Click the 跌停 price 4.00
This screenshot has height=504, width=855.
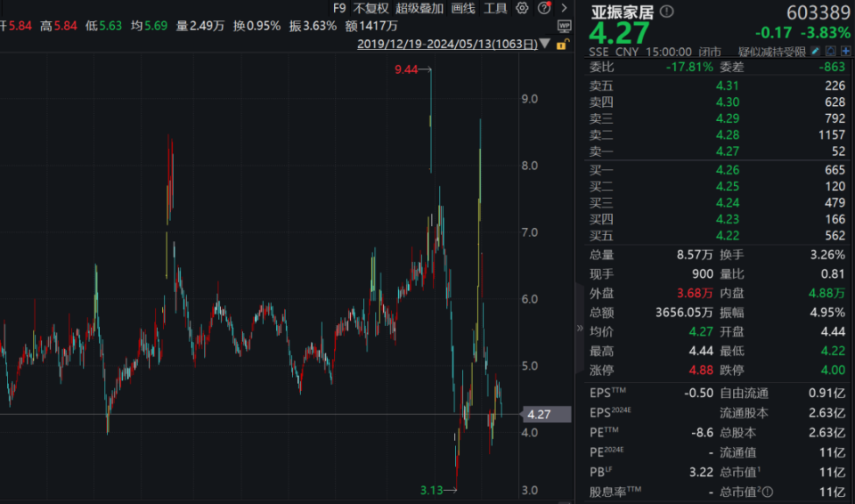coord(834,370)
